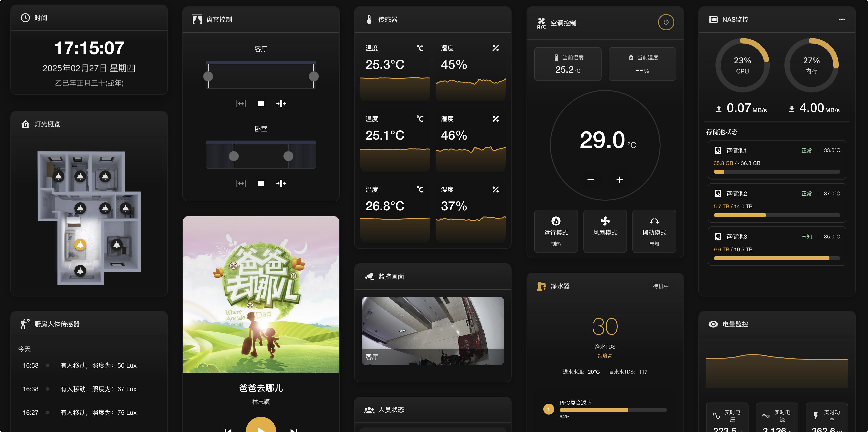Viewport: 868px width, 432px height.
Task: Toggle the bottom entrance light on floorplan
Action: pyautogui.click(x=80, y=270)
